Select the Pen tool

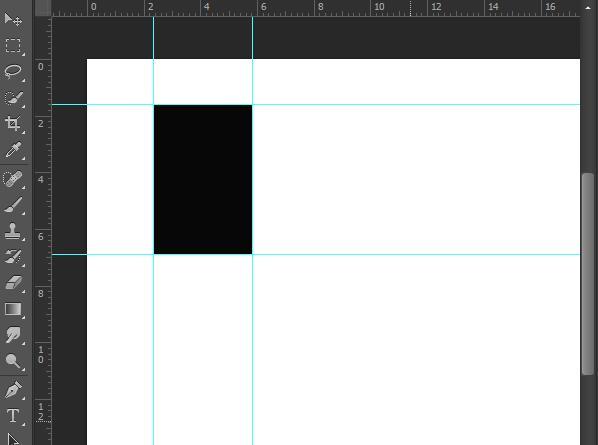pyautogui.click(x=13, y=390)
